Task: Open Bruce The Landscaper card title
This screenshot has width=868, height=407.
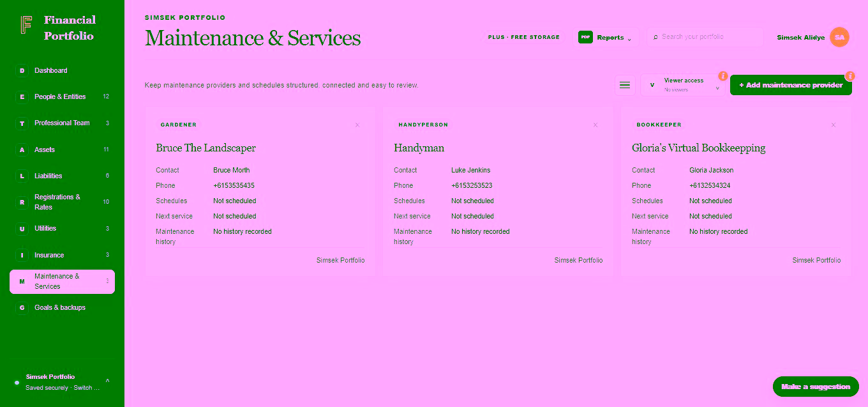Action: pyautogui.click(x=206, y=148)
